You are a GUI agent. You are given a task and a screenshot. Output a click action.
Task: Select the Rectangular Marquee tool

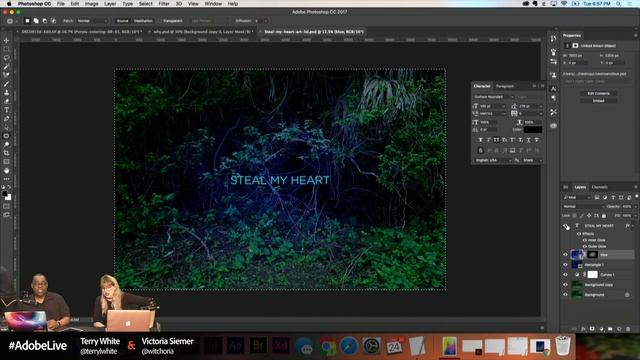pyautogui.click(x=6, y=49)
